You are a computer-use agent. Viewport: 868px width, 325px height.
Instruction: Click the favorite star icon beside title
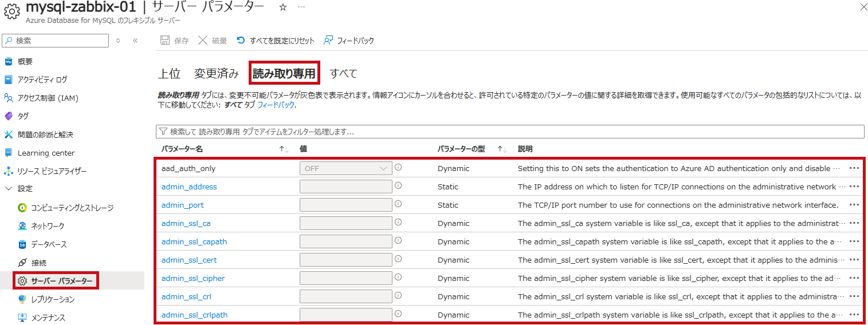(x=282, y=7)
